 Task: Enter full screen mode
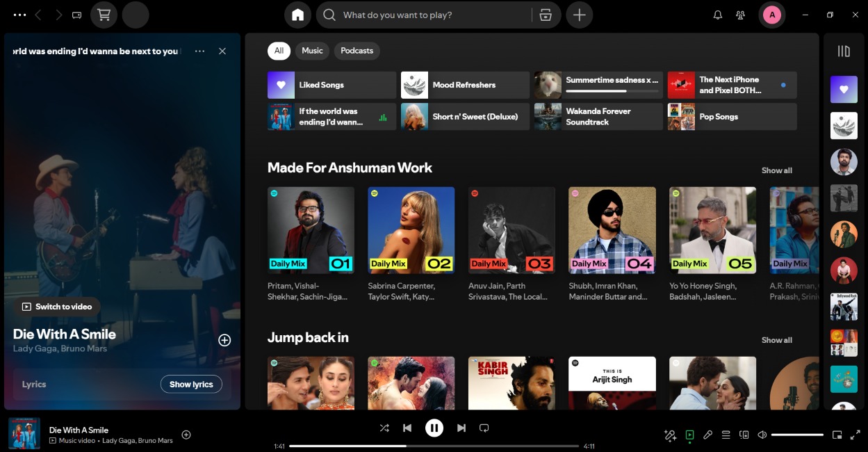point(855,434)
